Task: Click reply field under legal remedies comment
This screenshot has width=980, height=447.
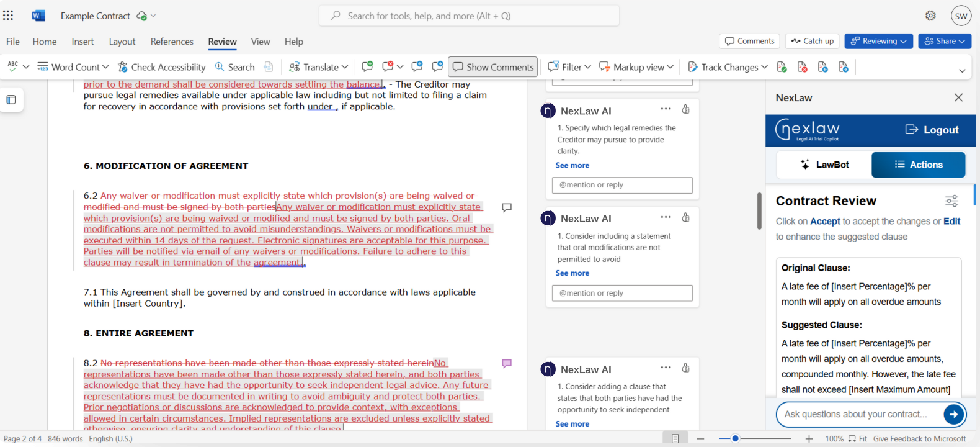Action: pos(622,185)
